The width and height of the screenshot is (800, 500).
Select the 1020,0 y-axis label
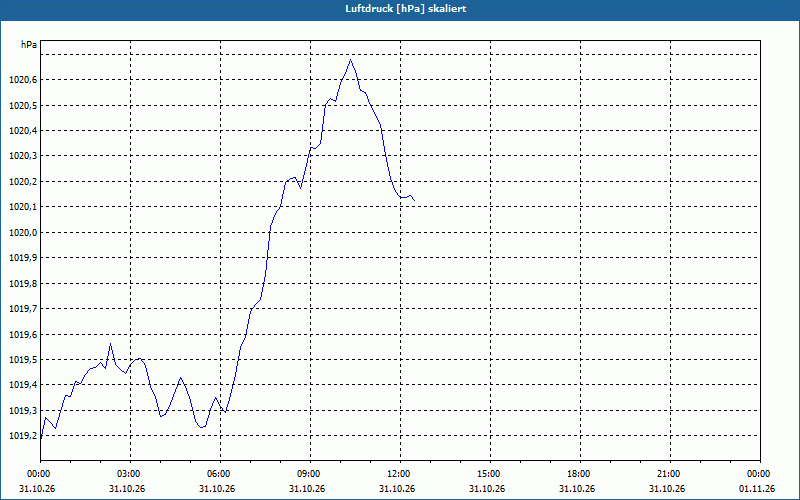23,232
